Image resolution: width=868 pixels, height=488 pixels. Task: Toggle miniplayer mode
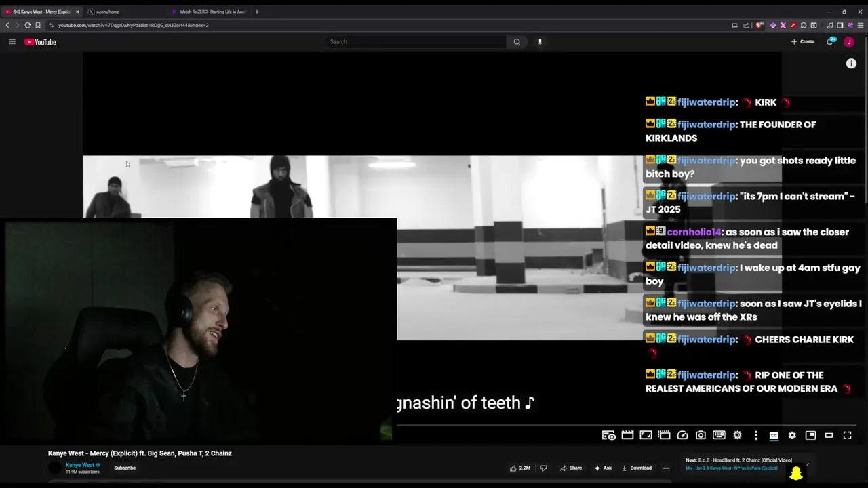point(810,435)
